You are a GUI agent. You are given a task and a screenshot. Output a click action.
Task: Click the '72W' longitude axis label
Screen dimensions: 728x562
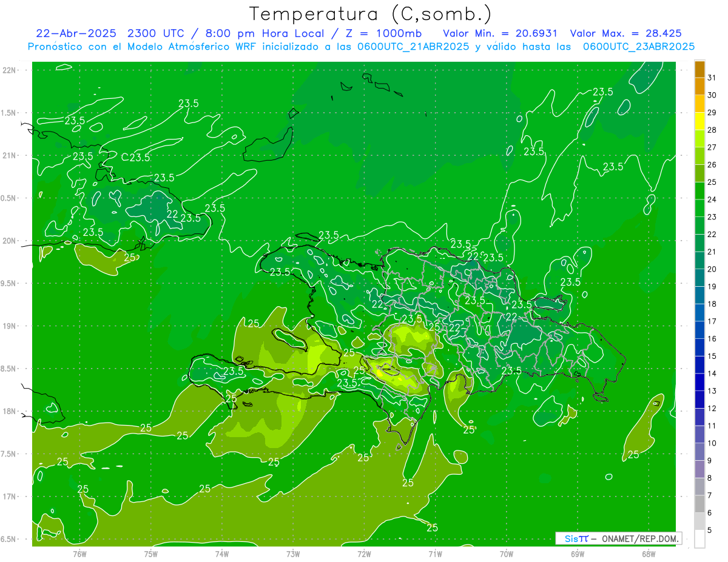click(x=364, y=554)
